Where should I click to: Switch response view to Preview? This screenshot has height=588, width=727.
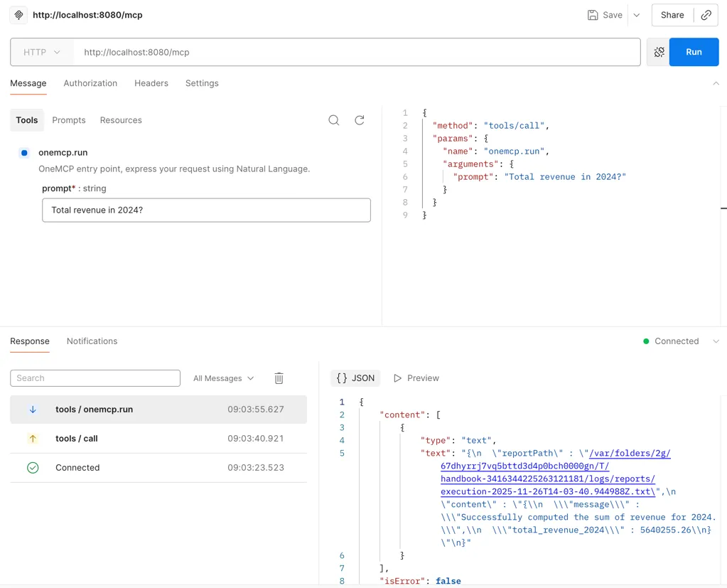click(x=416, y=378)
